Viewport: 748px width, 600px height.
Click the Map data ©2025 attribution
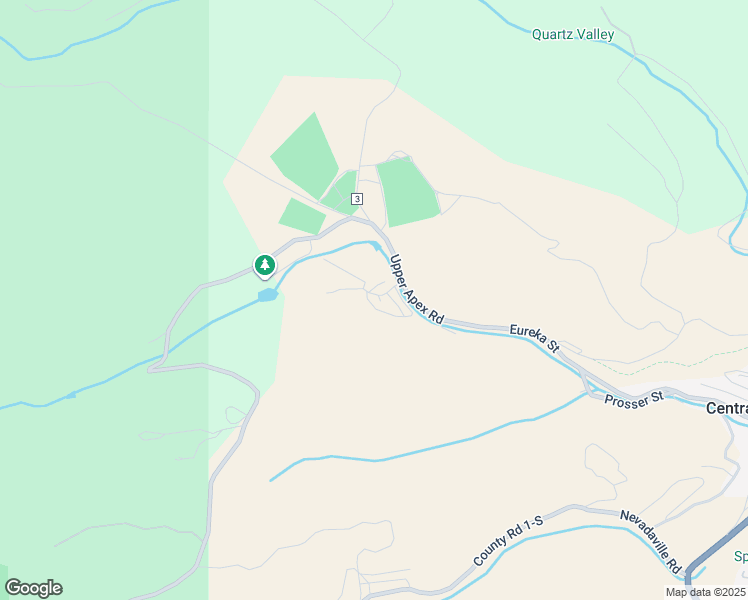click(x=706, y=592)
